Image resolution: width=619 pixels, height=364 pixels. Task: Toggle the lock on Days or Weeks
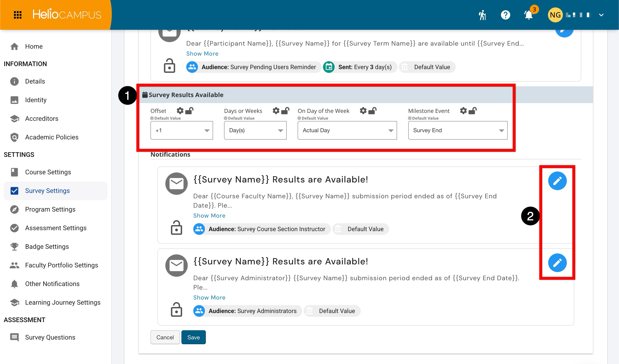(285, 111)
